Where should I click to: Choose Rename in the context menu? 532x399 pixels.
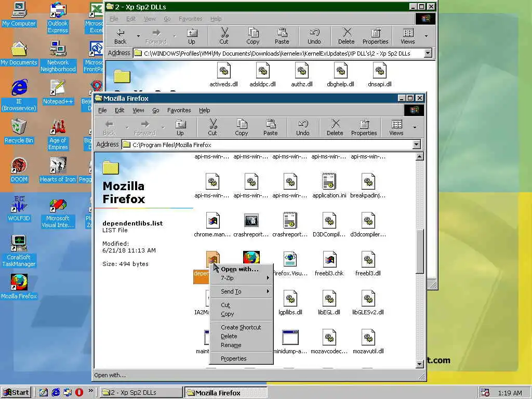[241, 345]
